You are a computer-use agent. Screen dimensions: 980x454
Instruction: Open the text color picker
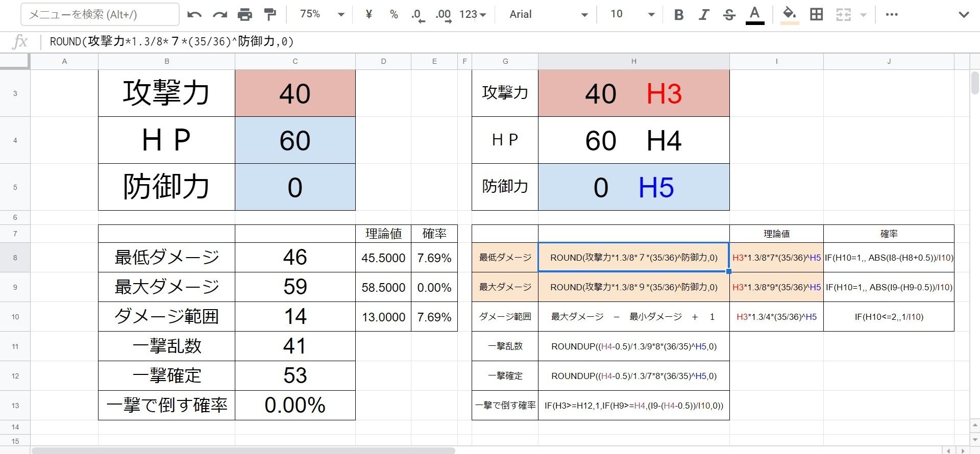tap(755, 15)
